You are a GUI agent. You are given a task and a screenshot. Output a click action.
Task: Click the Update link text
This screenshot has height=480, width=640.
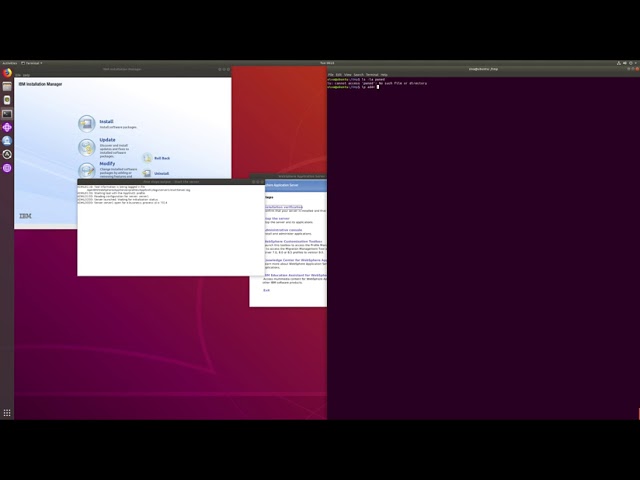pyautogui.click(x=107, y=140)
